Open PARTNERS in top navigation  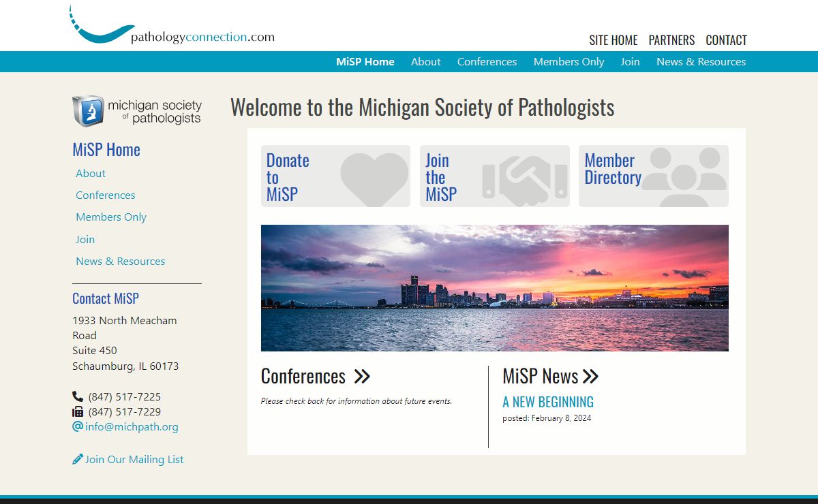(671, 40)
